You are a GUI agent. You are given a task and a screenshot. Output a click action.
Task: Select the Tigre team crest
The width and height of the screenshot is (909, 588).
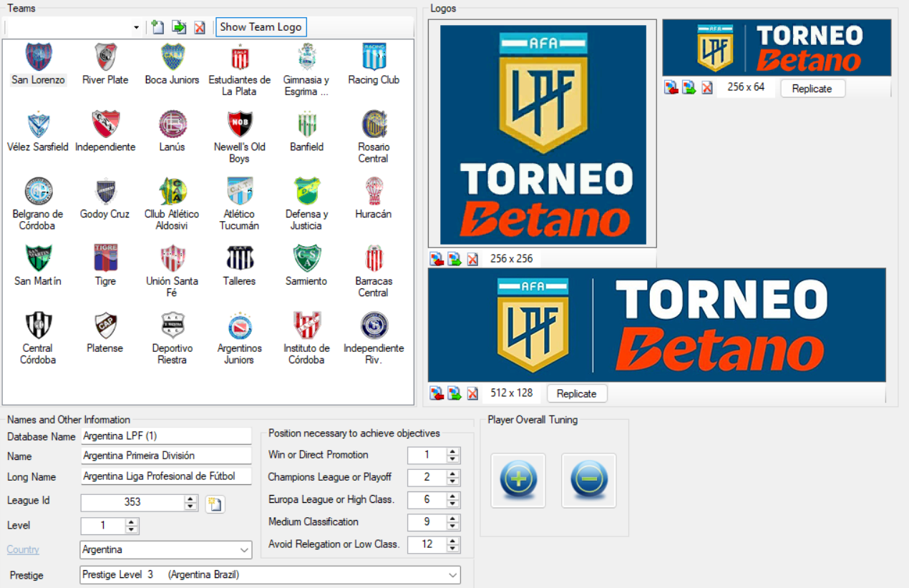(105, 258)
